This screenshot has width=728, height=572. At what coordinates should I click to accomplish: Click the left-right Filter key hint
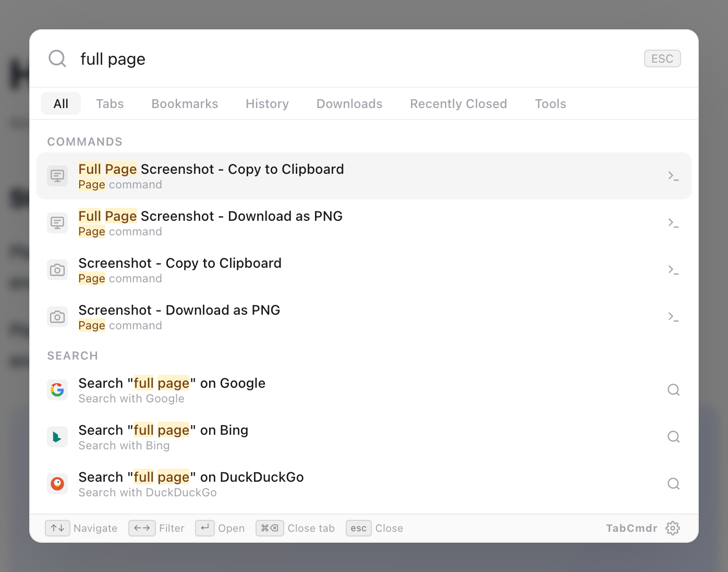[x=142, y=528]
